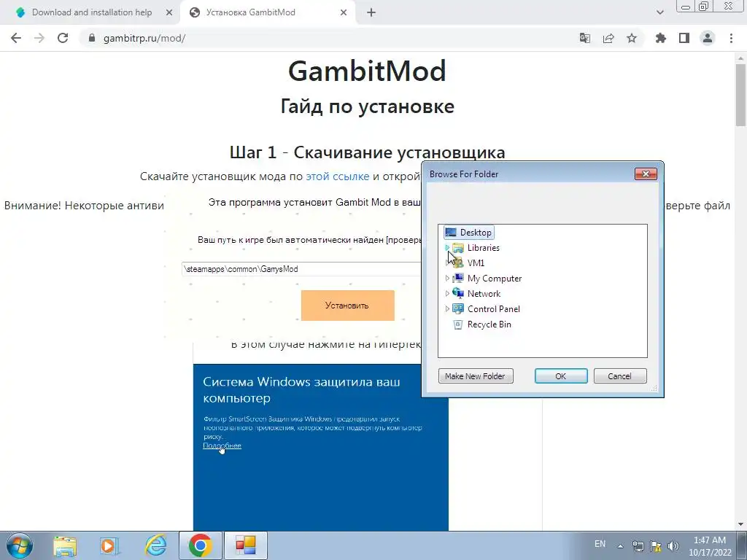Image resolution: width=747 pixels, height=560 pixels.
Task: Open the Chrome profile avatar
Action: 708,38
